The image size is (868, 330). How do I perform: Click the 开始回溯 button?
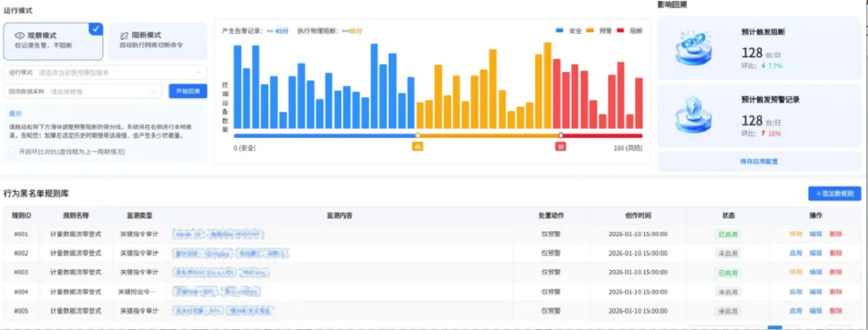[x=187, y=91]
